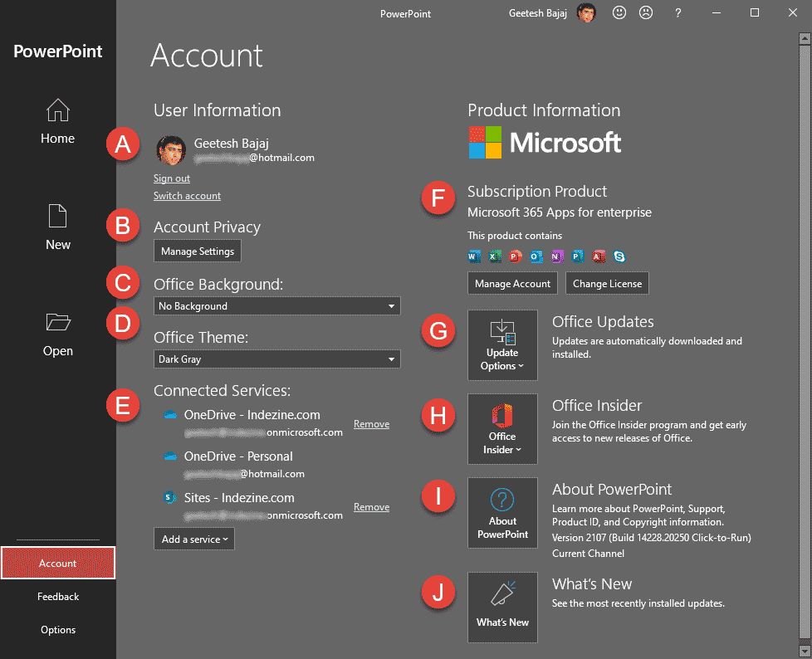Screen dimensions: 812x659
Task: Click the Excel product icon
Action: pos(495,256)
